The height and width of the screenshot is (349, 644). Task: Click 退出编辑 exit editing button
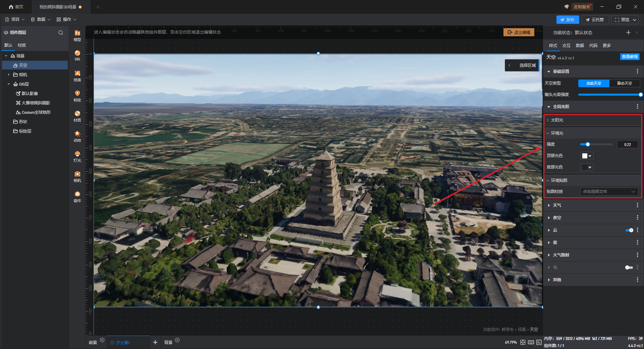click(x=519, y=32)
